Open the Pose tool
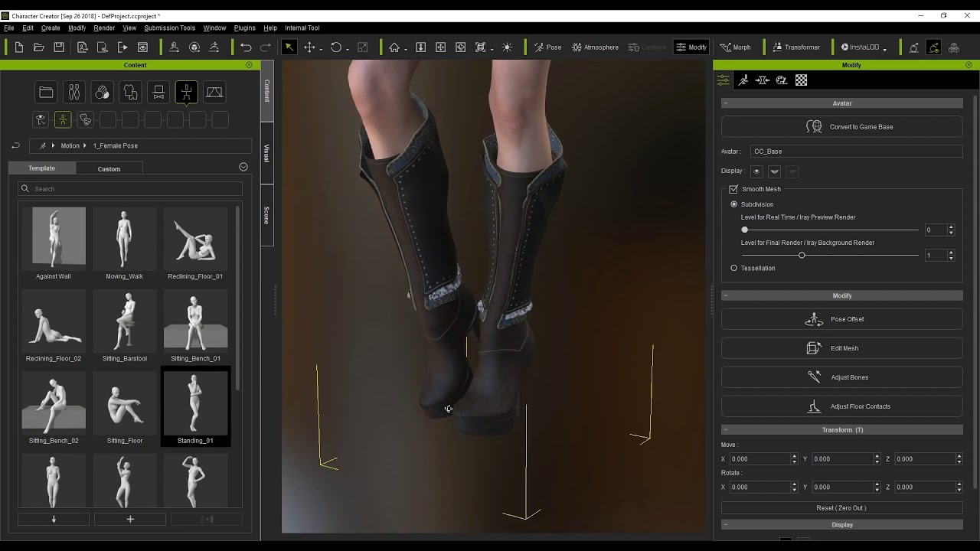 (x=547, y=47)
